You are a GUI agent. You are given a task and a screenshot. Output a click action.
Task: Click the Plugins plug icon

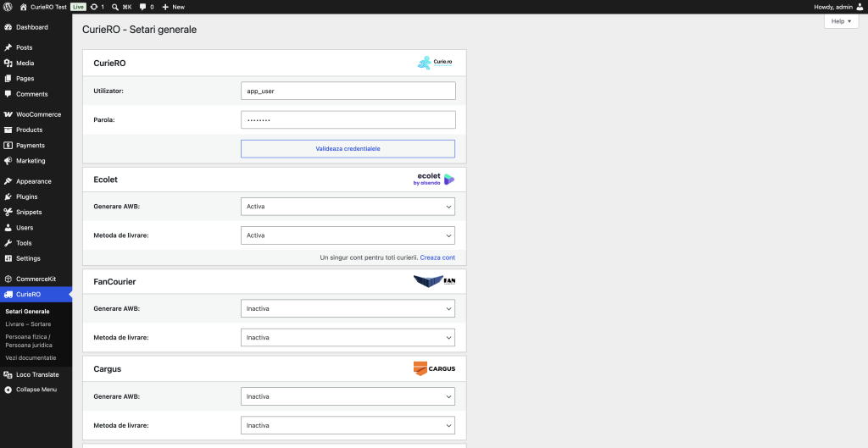pyautogui.click(x=8, y=196)
